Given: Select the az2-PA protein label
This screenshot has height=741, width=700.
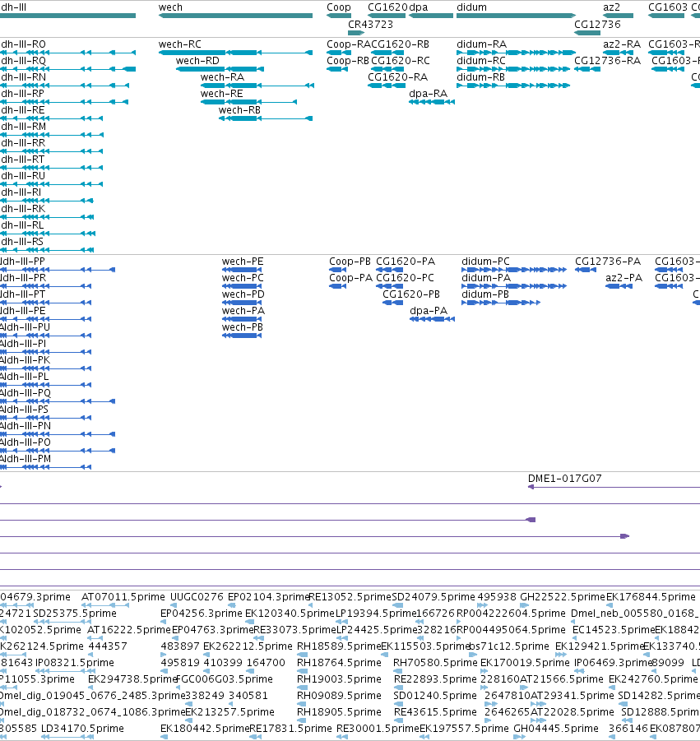Looking at the screenshot, I should tap(624, 278).
